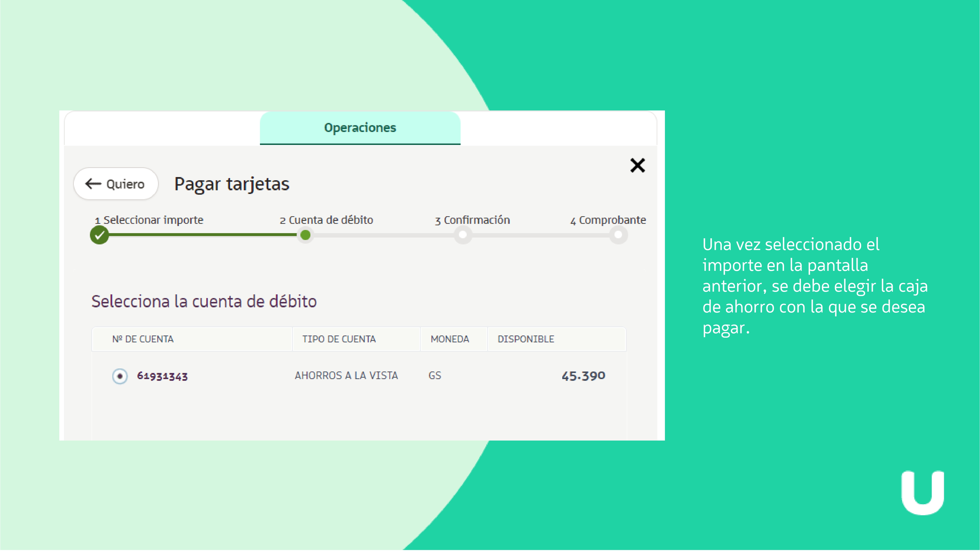The height and width of the screenshot is (551, 980).
Task: Click the step 2 Cuenta de débito marker
Action: 305,235
